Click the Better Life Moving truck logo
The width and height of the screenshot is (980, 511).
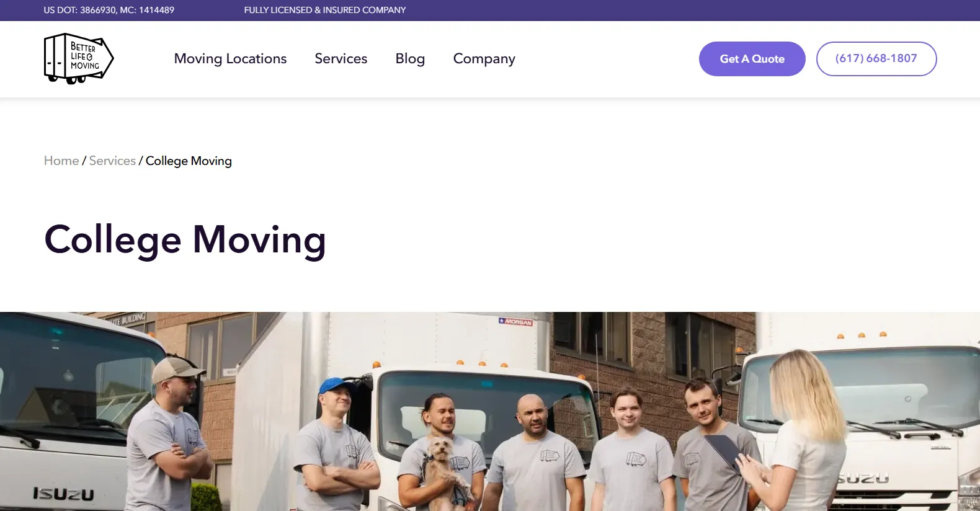tap(79, 59)
